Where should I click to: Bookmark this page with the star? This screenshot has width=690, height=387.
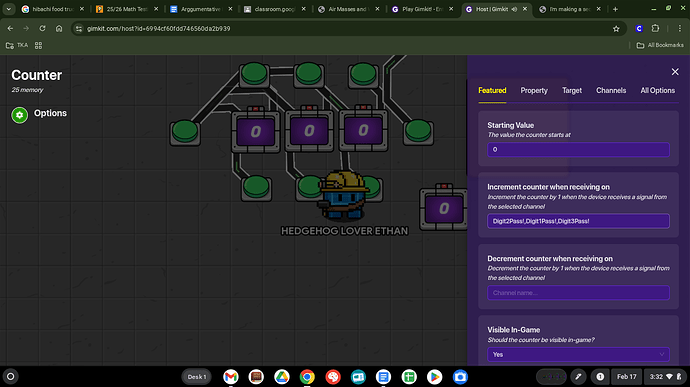pos(616,29)
